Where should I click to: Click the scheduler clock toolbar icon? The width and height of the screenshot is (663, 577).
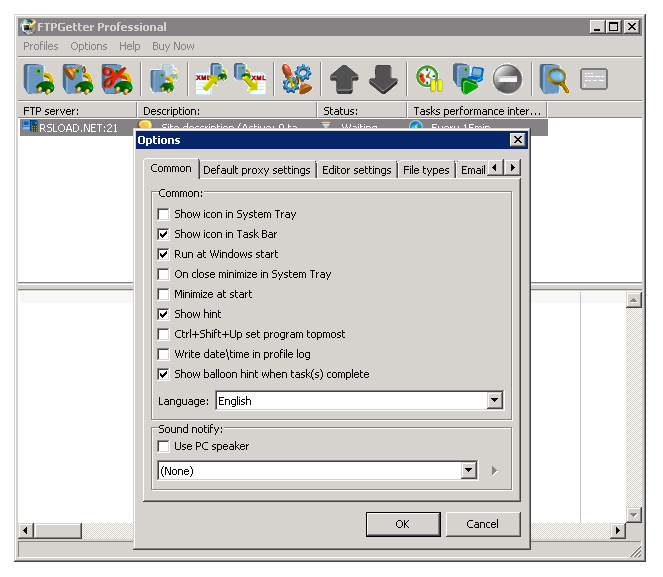pos(429,79)
